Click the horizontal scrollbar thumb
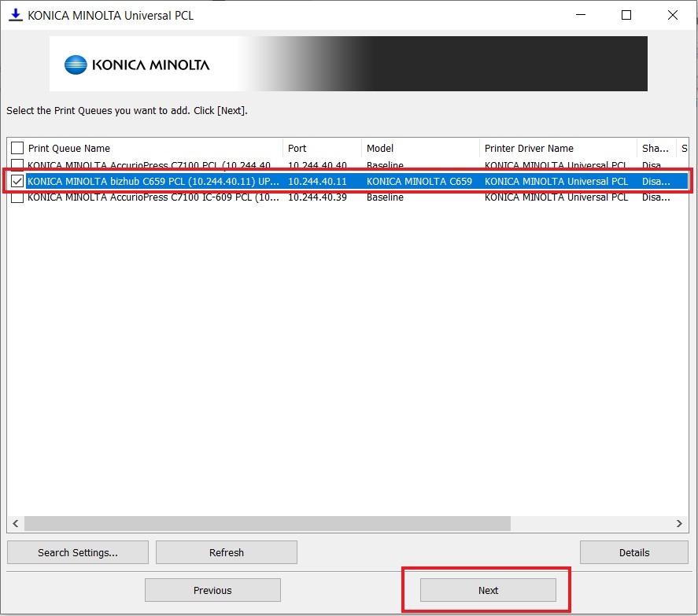 pos(268,523)
